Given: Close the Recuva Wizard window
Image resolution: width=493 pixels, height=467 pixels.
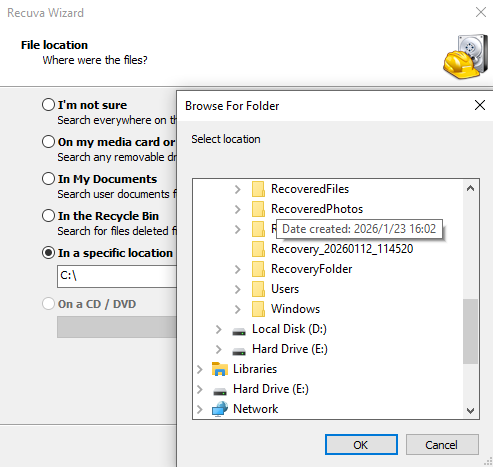Looking at the screenshot, I should [481, 12].
